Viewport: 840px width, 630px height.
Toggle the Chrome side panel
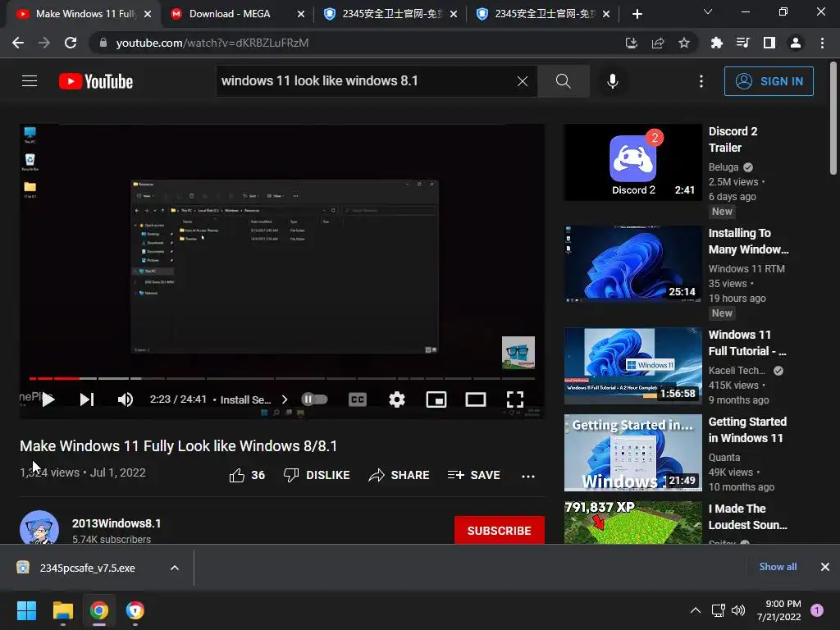tap(769, 43)
